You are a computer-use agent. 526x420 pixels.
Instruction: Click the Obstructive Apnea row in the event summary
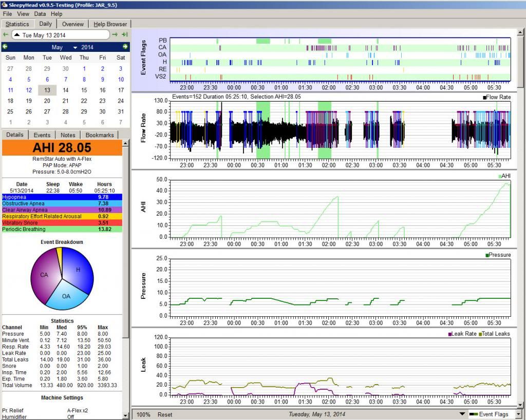point(62,203)
